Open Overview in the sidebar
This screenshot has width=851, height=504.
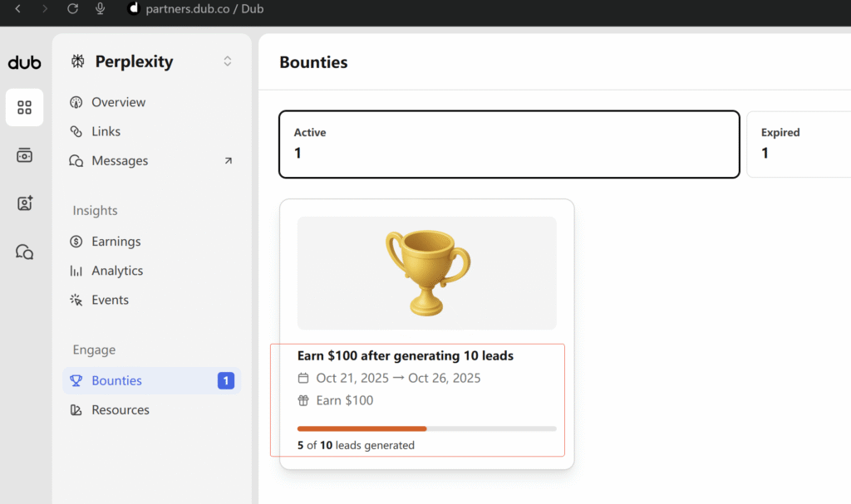point(118,102)
